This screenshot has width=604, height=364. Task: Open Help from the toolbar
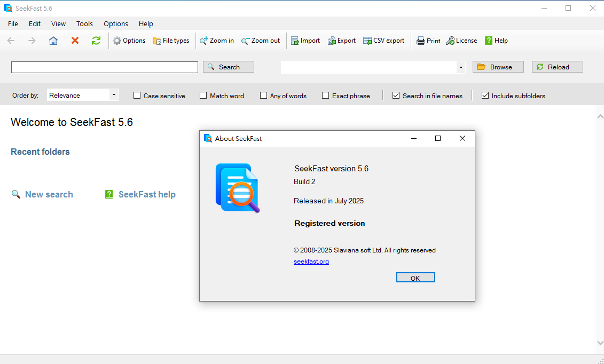click(496, 41)
